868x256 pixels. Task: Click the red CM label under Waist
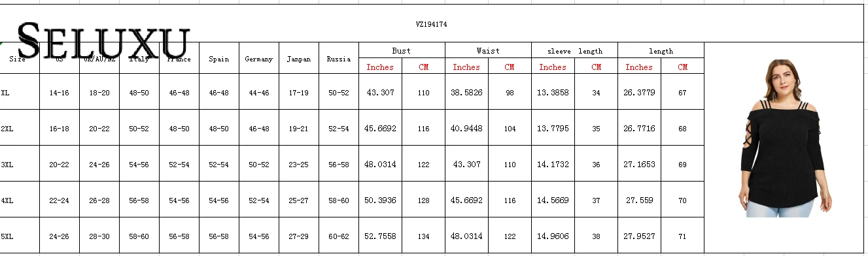pyautogui.click(x=510, y=67)
